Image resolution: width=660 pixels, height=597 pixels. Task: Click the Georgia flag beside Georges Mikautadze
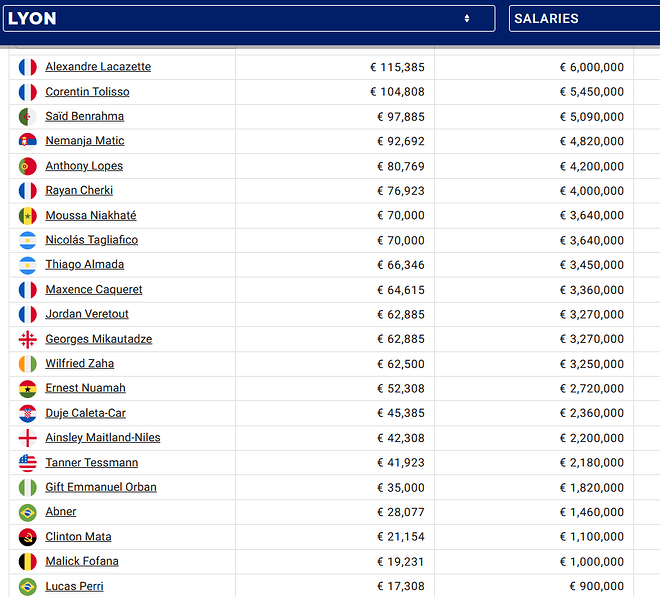click(x=28, y=339)
